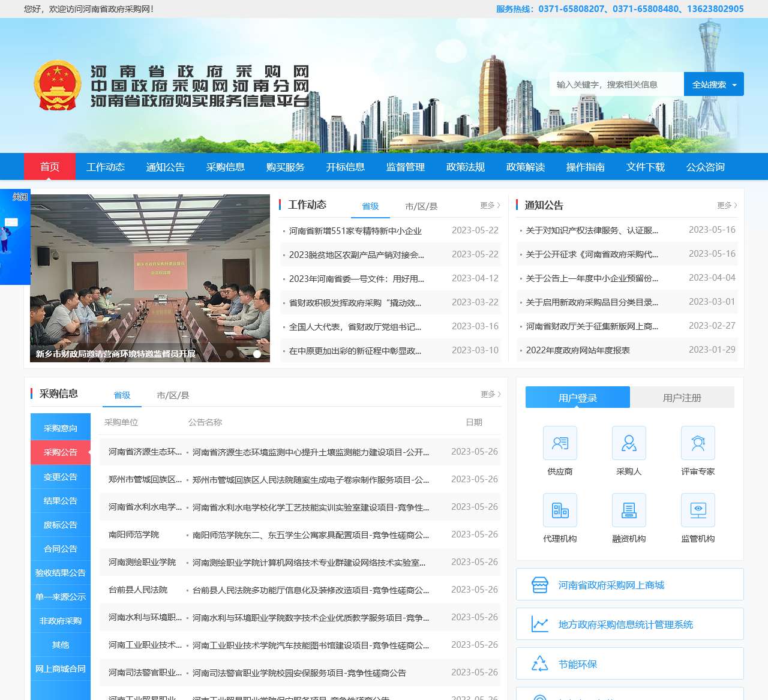The width and height of the screenshot is (768, 700).
Task: Select the 其他 sidebar category
Action: click(x=61, y=645)
